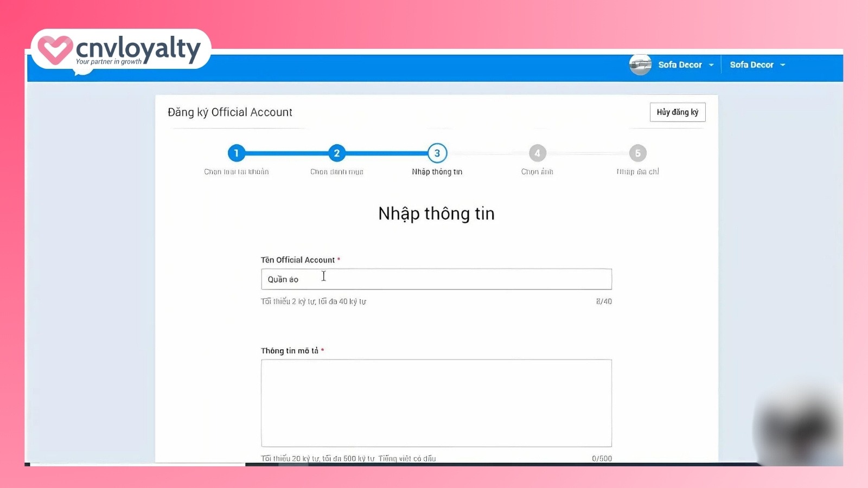Click the second step label under circle 2
Image resolution: width=868 pixels, height=488 pixels.
(336, 172)
